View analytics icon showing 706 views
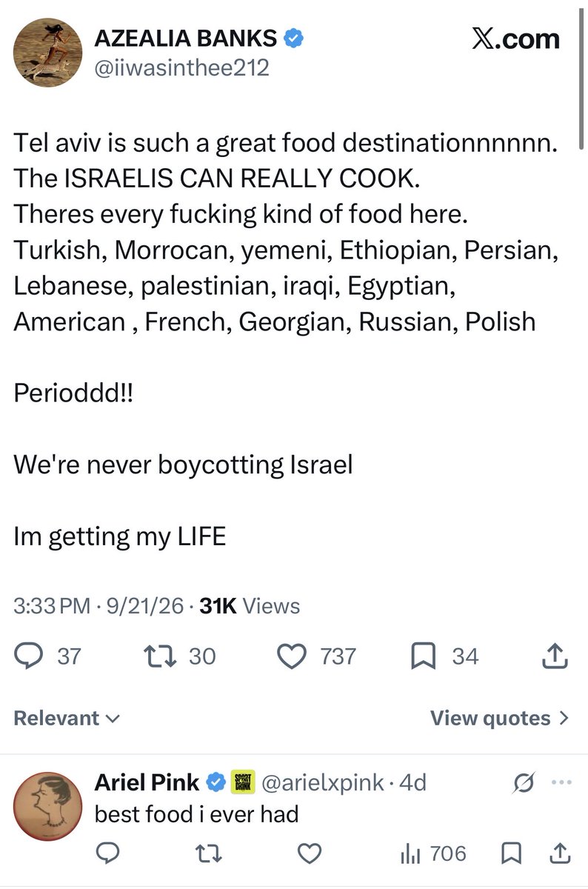Screen dimensions: 588x889 click(410, 854)
